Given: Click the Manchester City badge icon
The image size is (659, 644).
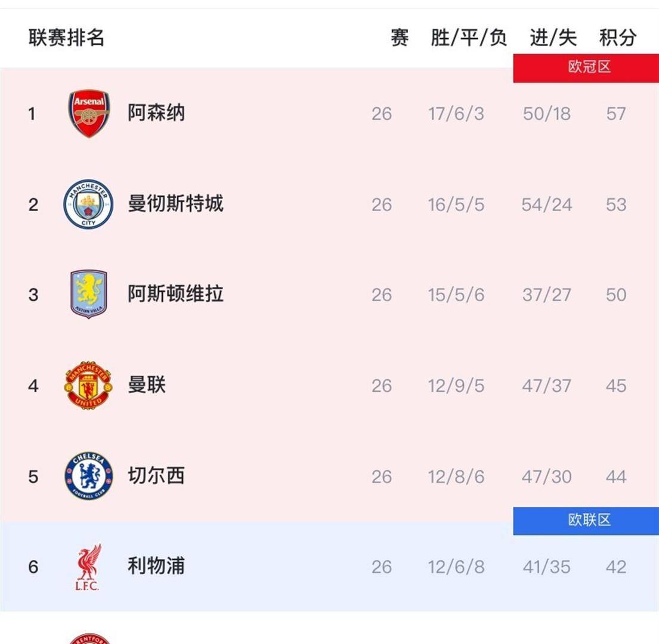Looking at the screenshot, I should [88, 204].
